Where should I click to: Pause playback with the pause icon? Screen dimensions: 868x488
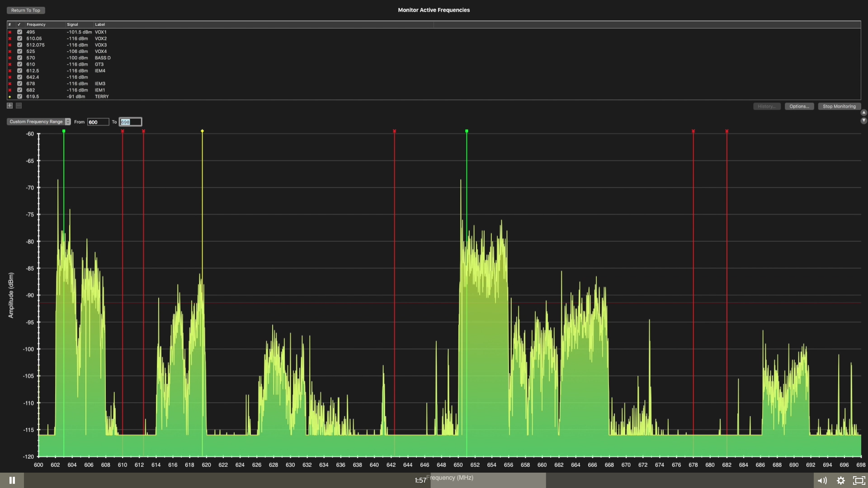click(13, 480)
